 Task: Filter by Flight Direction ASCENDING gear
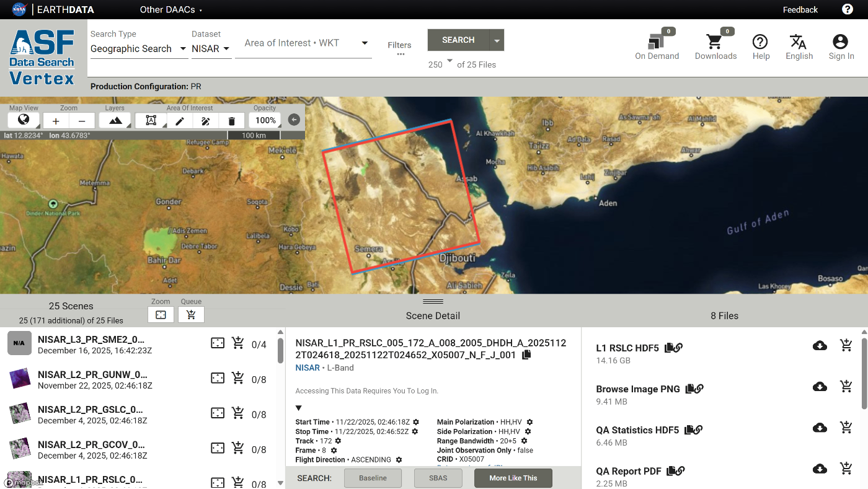(x=399, y=460)
